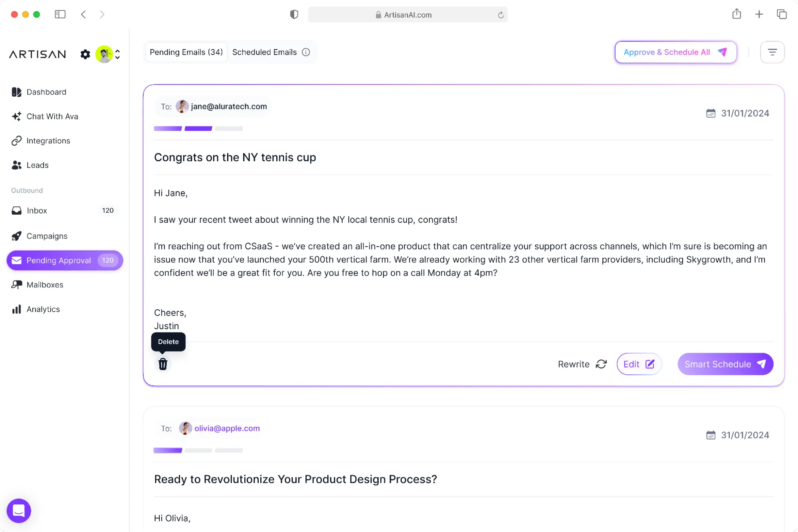The image size is (798, 532).
Task: Open Chat With Ava
Action: click(x=52, y=117)
